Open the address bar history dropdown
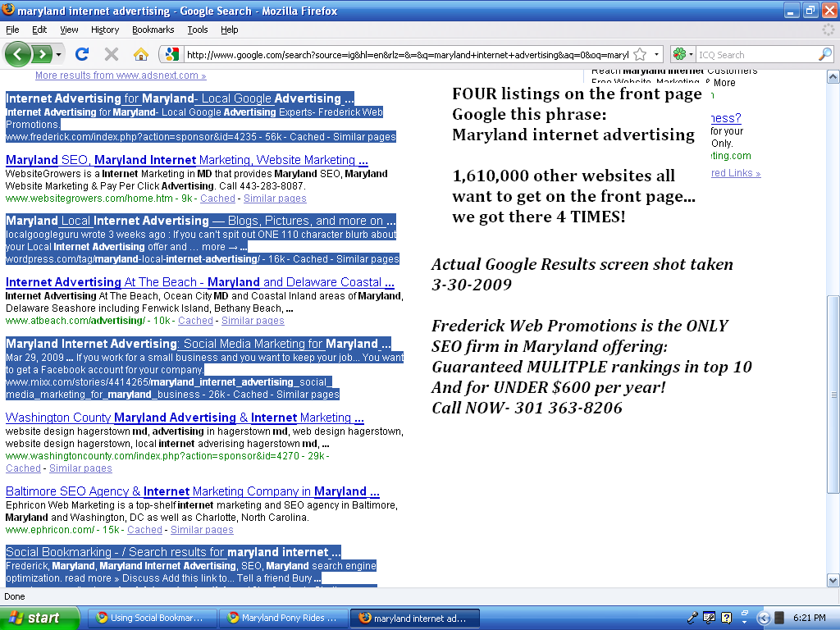 click(x=656, y=54)
